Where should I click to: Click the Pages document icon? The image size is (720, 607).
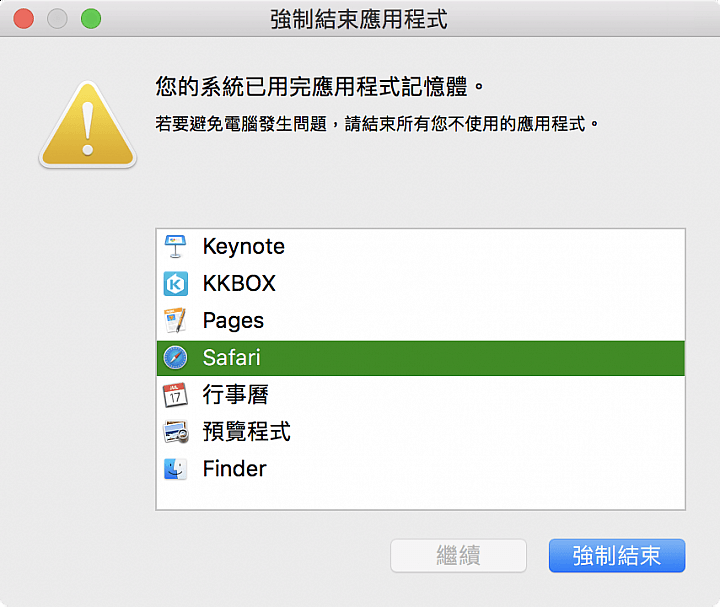pyautogui.click(x=175, y=320)
